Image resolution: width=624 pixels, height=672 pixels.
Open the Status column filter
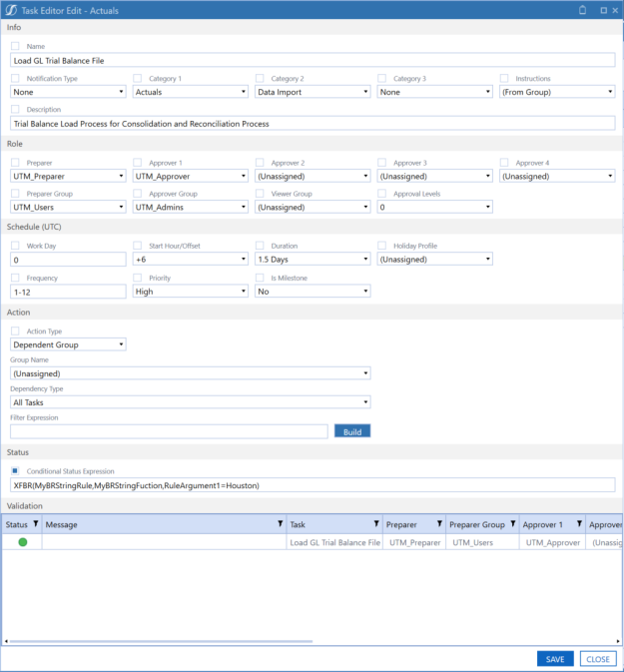[36, 523]
